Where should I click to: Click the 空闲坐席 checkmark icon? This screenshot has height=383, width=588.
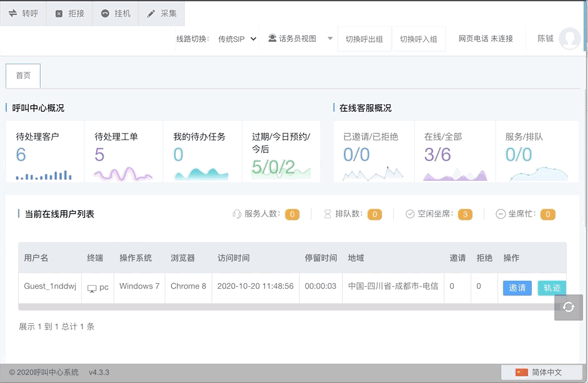410,214
